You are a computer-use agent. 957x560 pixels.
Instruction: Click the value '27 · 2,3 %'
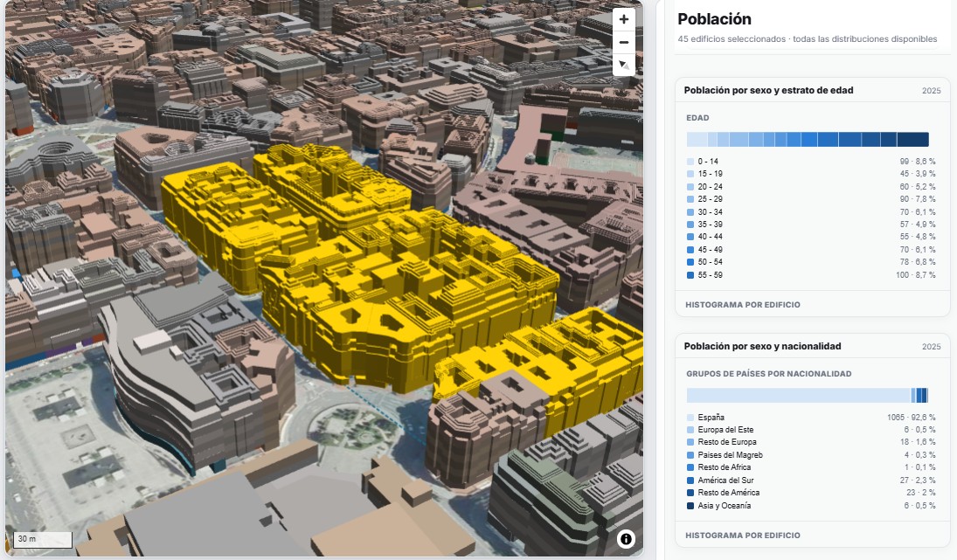[918, 480]
